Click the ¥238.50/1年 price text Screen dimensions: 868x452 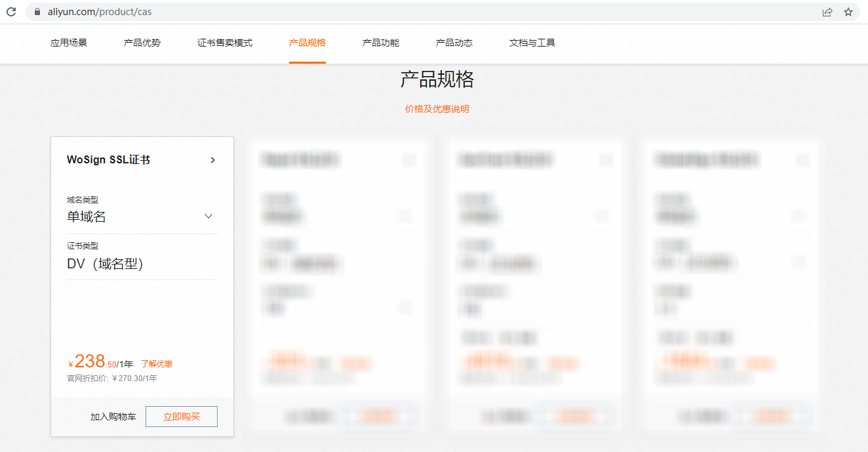[100, 361]
